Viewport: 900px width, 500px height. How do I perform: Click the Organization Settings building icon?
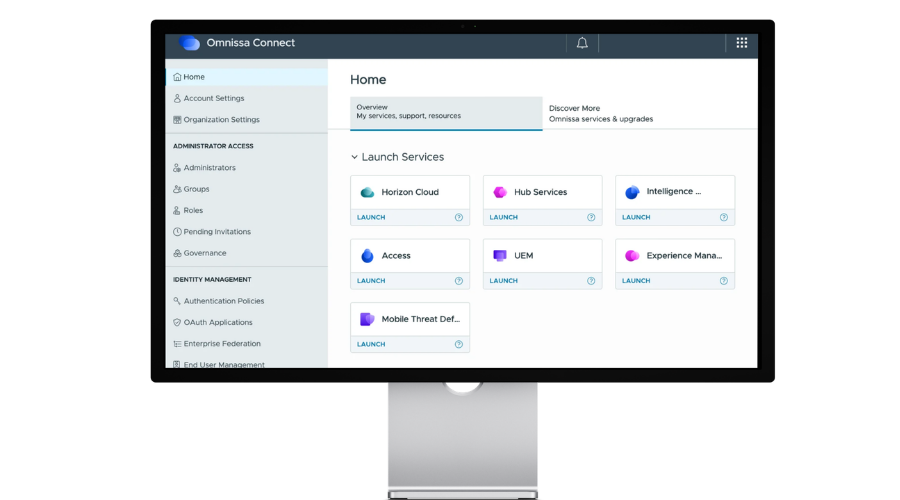(177, 120)
